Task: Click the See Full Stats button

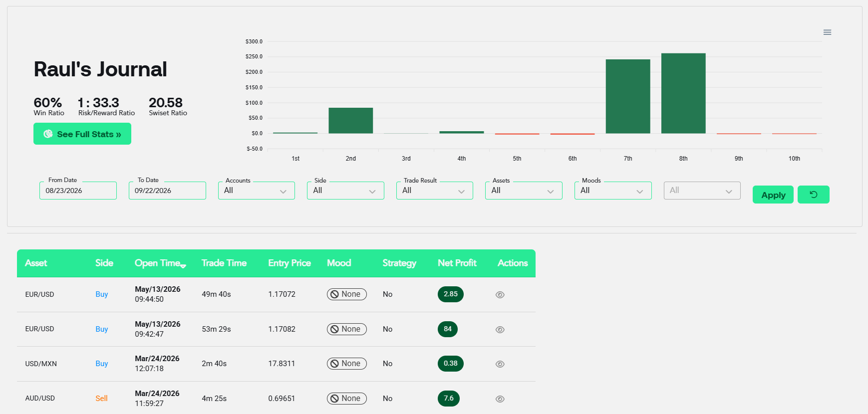Action: point(82,134)
